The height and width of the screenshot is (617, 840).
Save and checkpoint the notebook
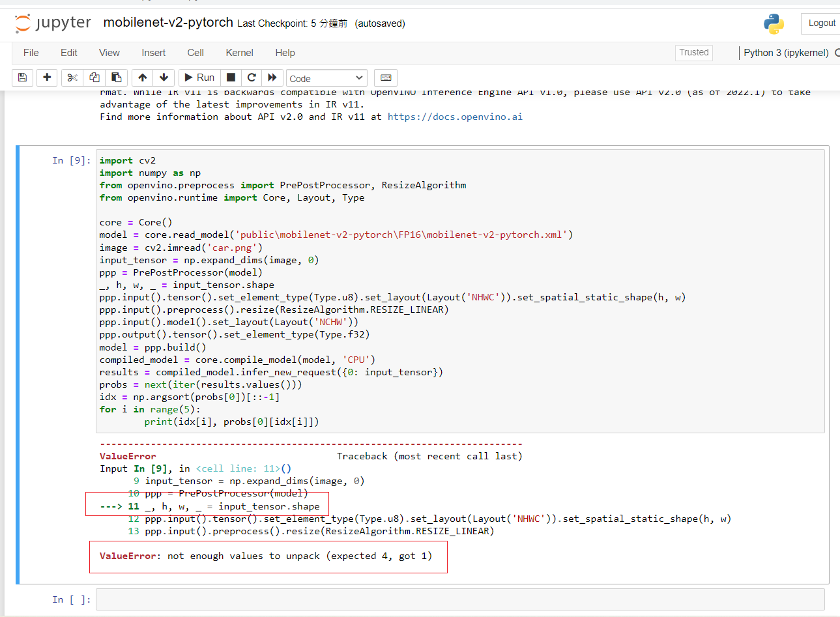point(22,78)
